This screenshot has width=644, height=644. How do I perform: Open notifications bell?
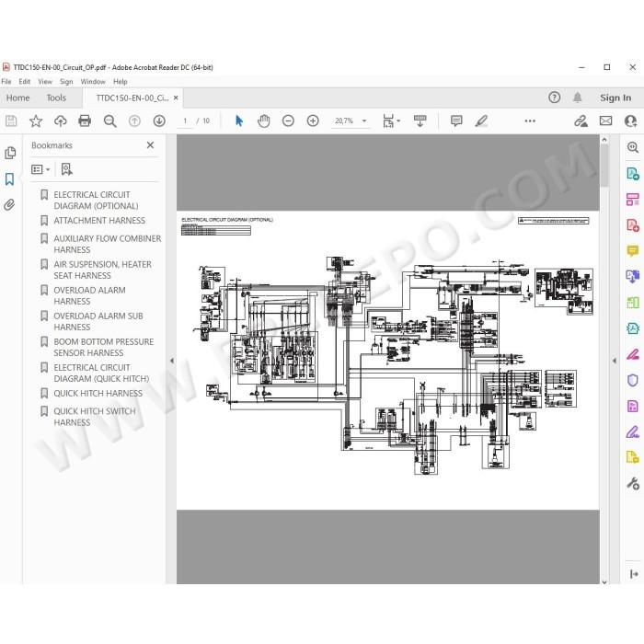[x=578, y=98]
